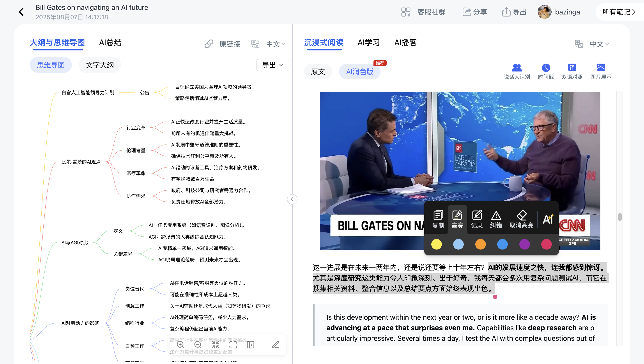Open 原链接 source link
Screen dimensions: 644x364
(223, 44)
